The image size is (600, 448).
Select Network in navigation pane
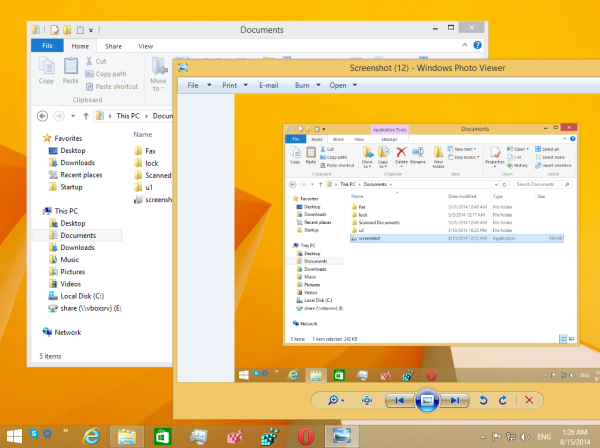(62, 332)
